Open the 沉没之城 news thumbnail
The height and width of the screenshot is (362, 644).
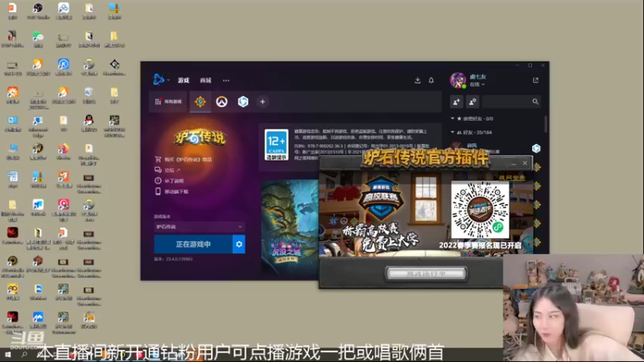pos(290,227)
